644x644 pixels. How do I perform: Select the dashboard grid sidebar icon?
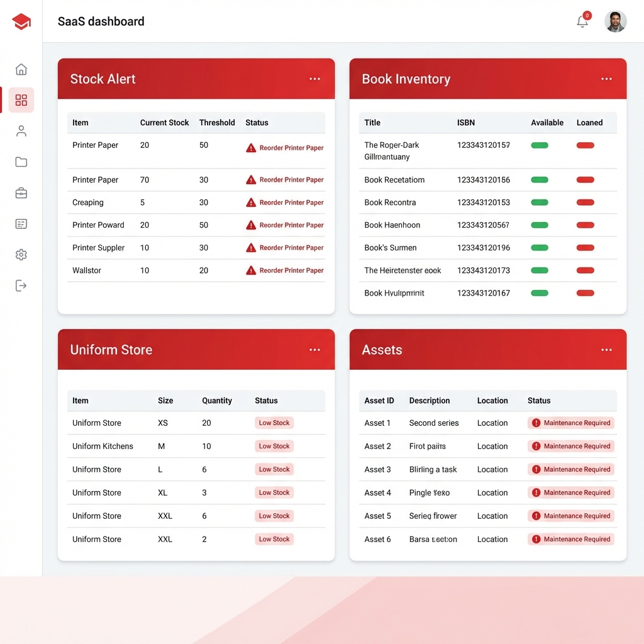coord(21,100)
